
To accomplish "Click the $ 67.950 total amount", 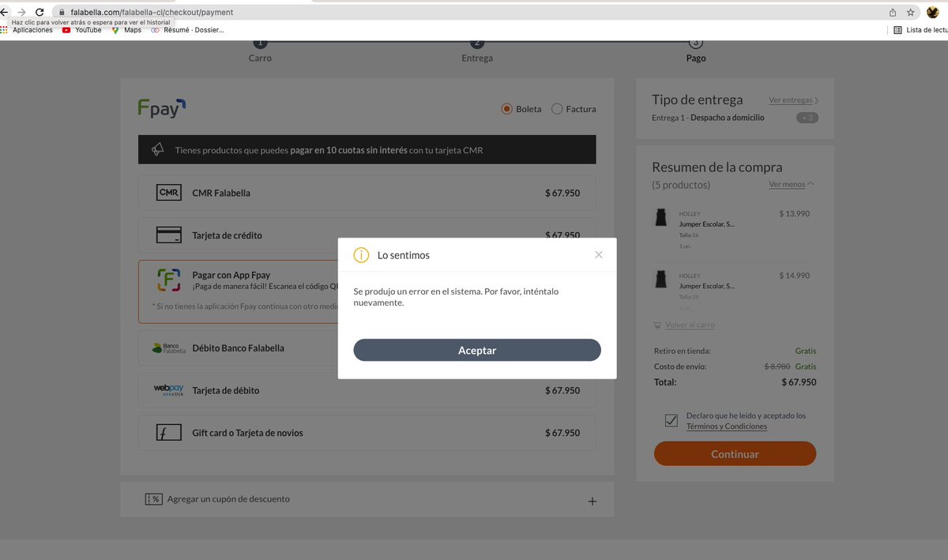I will [799, 382].
